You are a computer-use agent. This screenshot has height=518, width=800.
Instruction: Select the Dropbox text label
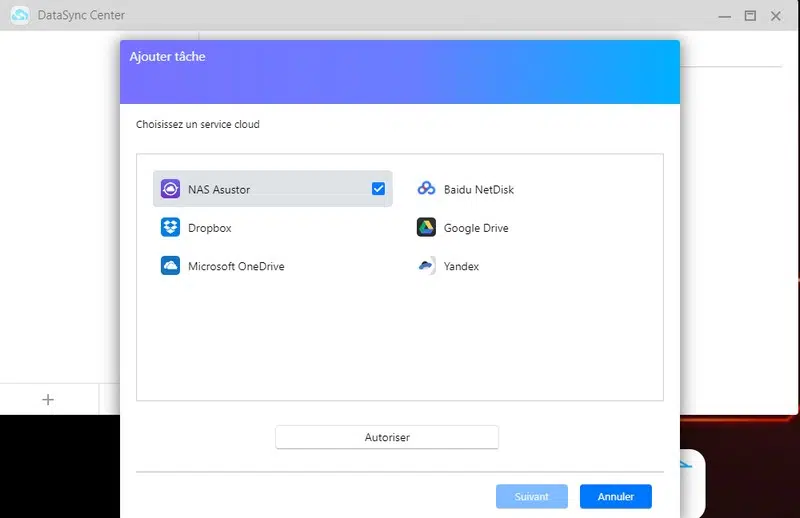[210, 228]
